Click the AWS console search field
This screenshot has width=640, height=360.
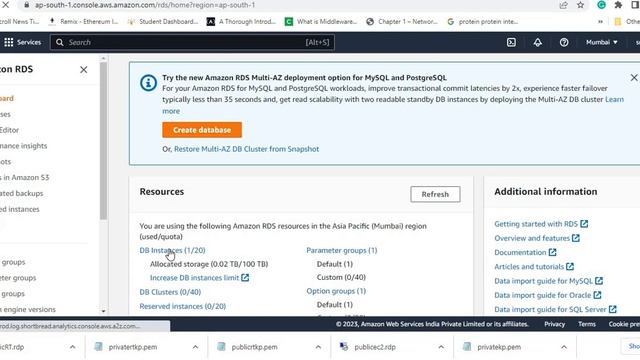pos(192,42)
